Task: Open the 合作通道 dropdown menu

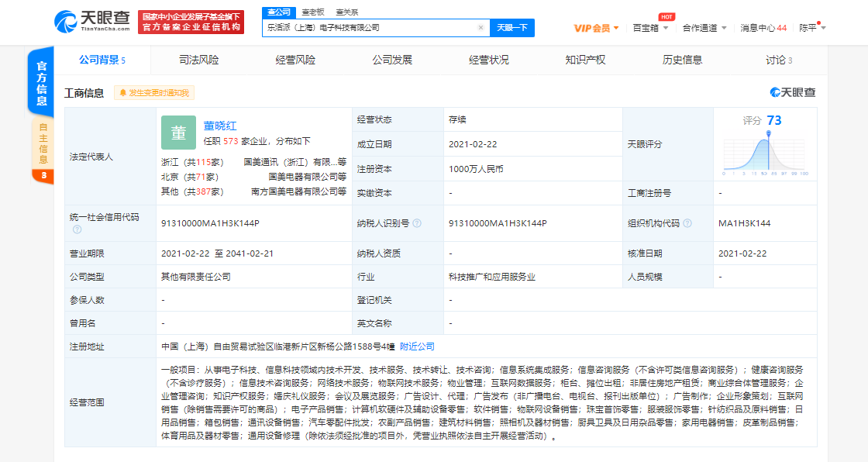Action: pos(704,28)
